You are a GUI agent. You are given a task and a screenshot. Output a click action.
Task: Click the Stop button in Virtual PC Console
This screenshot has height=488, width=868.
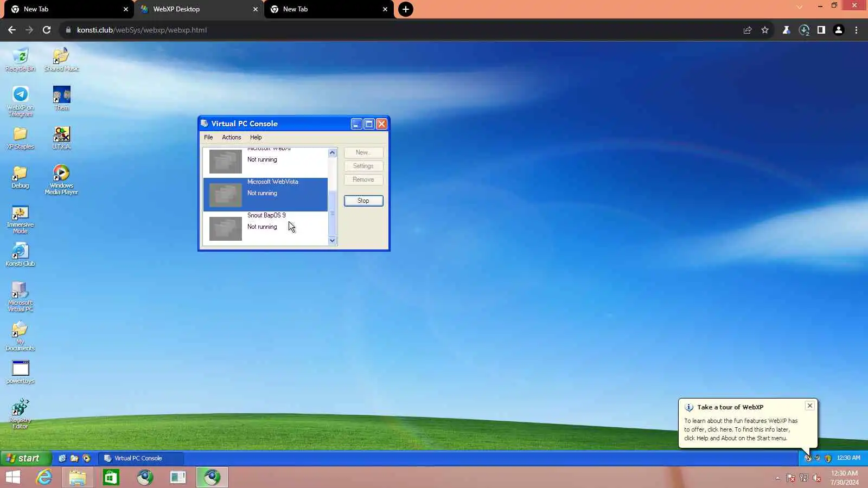click(x=363, y=201)
